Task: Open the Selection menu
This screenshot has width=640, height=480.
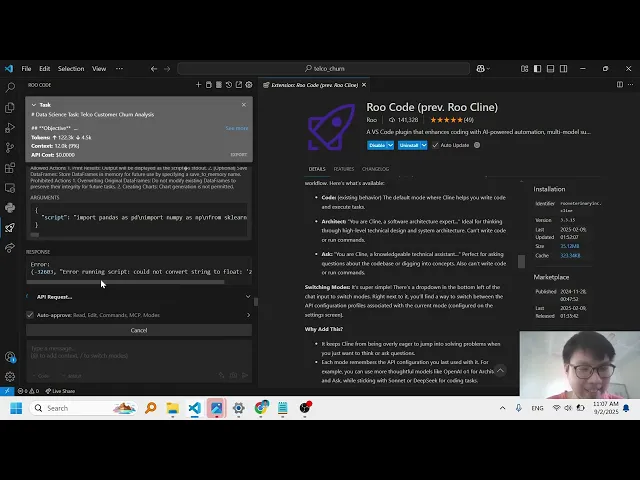Action: (x=71, y=69)
